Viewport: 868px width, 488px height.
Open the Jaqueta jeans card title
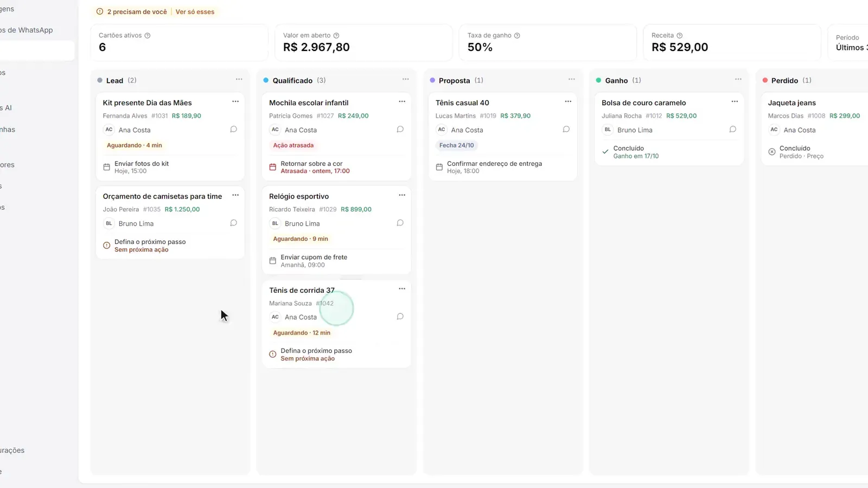point(792,103)
